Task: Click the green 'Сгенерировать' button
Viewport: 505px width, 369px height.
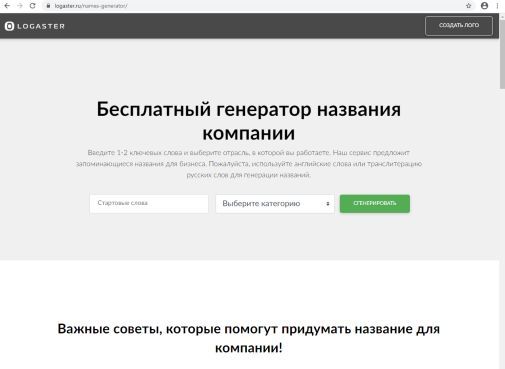Action: click(375, 203)
